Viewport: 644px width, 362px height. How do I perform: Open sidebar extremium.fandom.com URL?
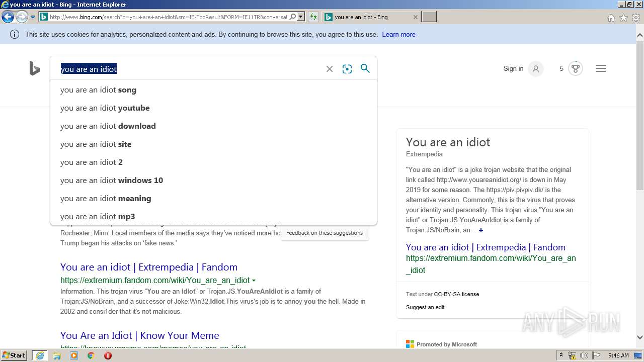(491, 264)
